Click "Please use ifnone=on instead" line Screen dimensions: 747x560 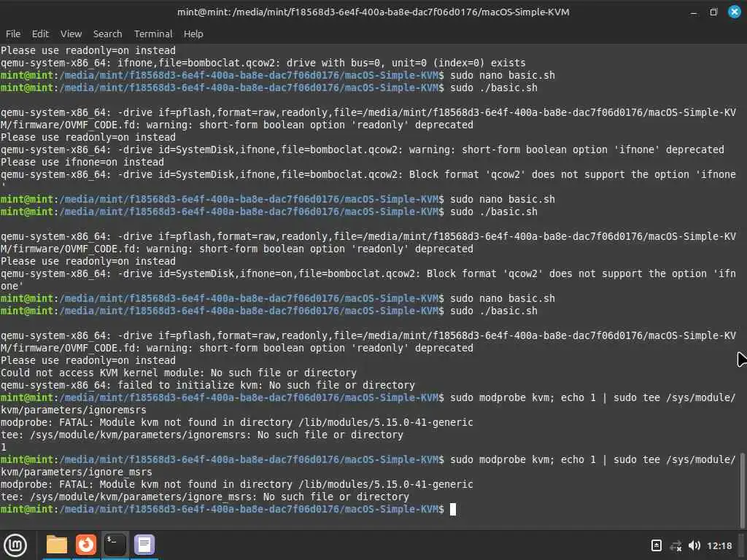pyautogui.click(x=82, y=162)
